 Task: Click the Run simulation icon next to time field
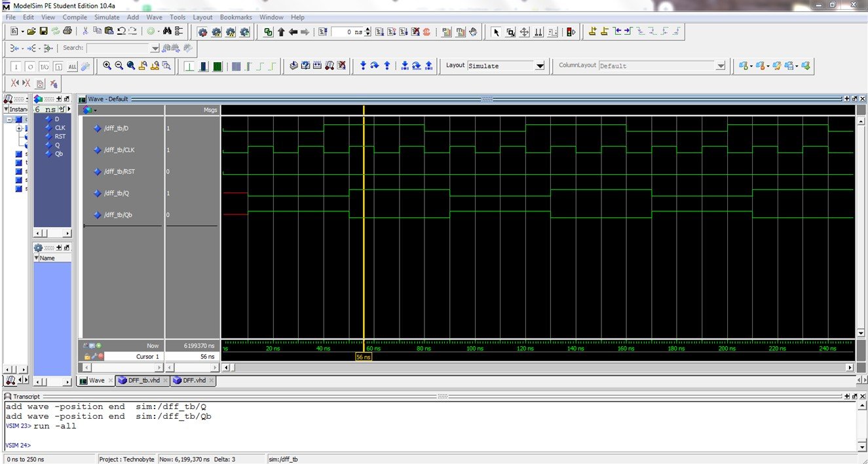pyautogui.click(x=379, y=31)
